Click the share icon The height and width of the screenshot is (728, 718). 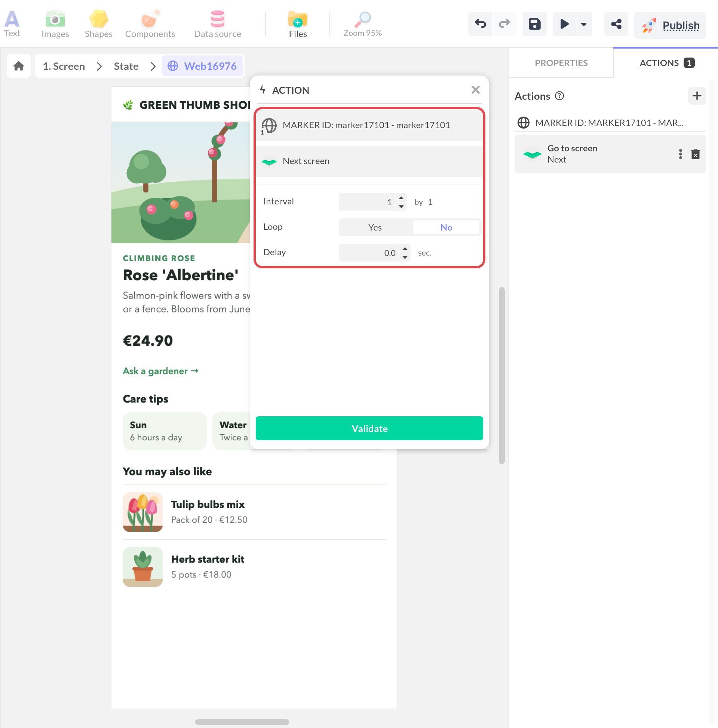click(x=616, y=24)
